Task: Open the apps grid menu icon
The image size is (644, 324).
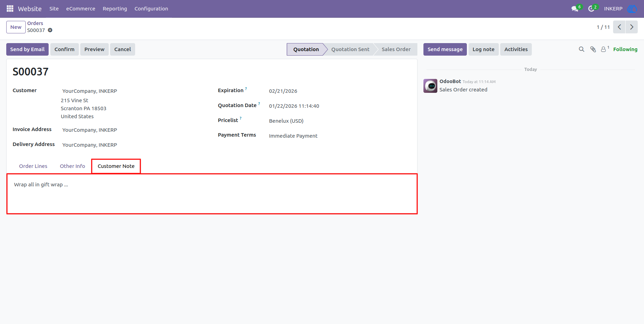Action: [10, 8]
